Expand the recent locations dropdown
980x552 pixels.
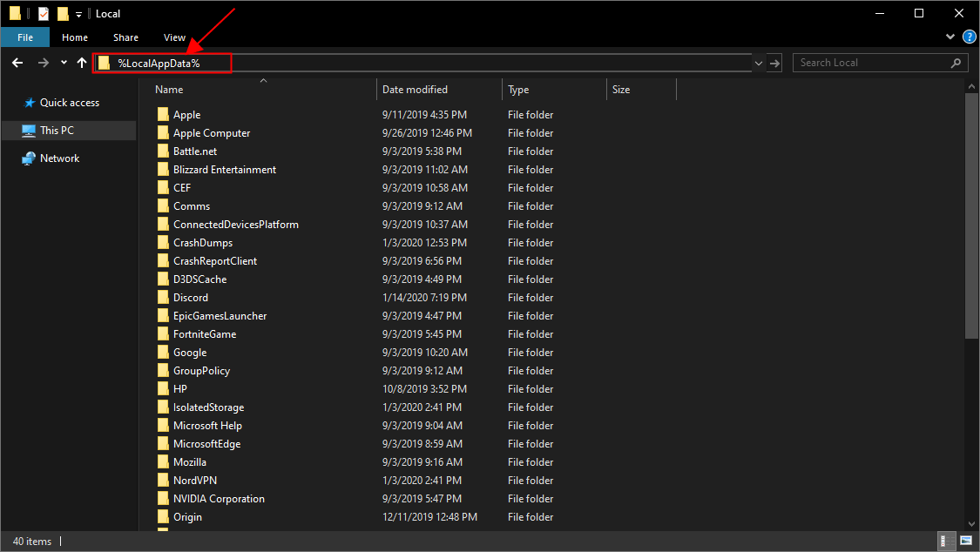click(x=64, y=63)
